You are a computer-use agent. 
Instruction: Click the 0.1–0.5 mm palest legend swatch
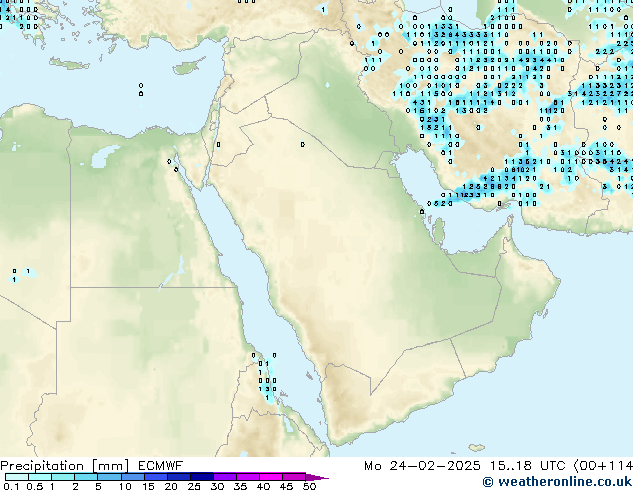tap(17, 477)
